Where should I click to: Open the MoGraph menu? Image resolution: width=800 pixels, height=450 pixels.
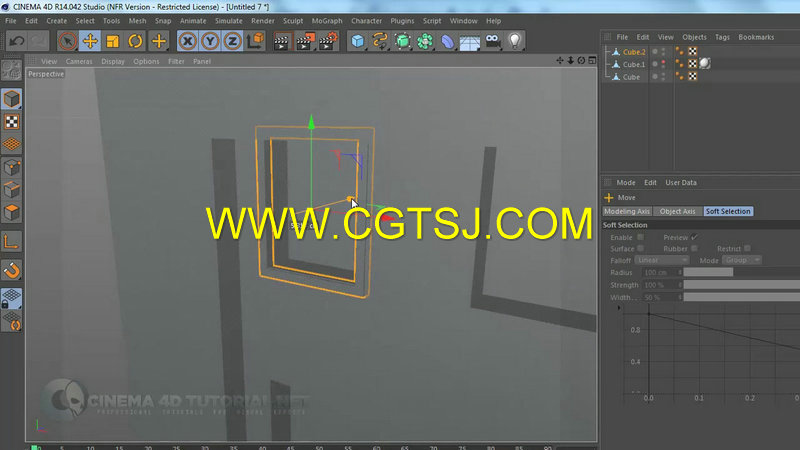(327, 21)
